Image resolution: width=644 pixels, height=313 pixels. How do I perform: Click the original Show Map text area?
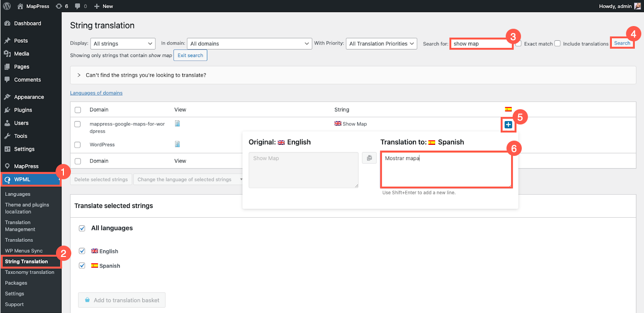(303, 170)
